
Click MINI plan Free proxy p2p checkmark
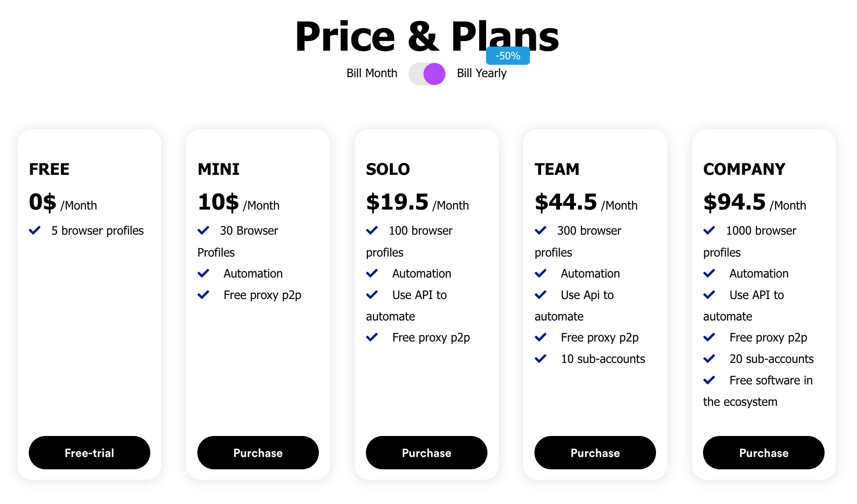[x=203, y=295]
